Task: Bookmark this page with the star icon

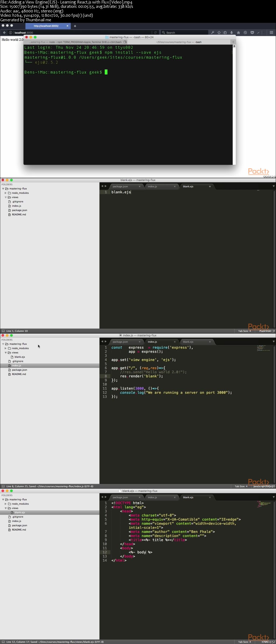Action: point(219,33)
